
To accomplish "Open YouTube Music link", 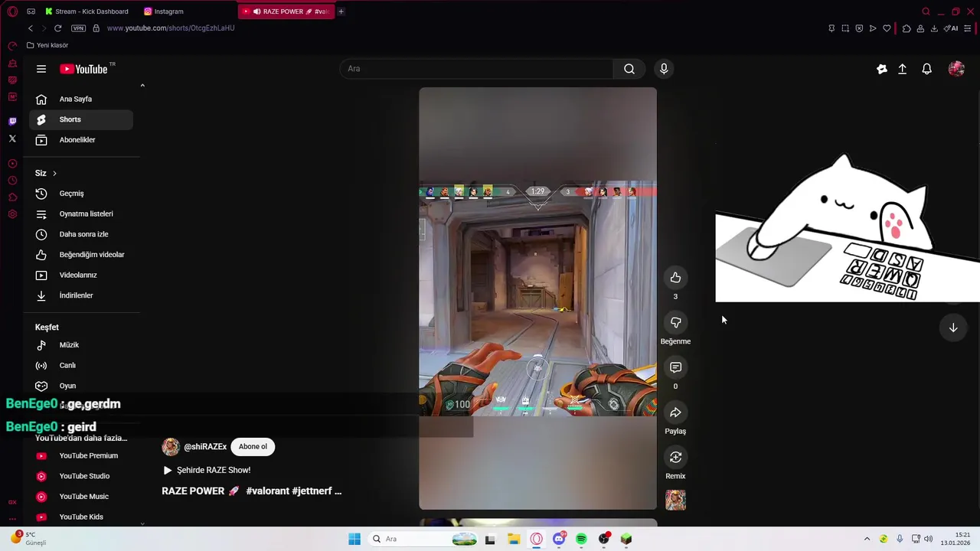I will [x=81, y=497].
